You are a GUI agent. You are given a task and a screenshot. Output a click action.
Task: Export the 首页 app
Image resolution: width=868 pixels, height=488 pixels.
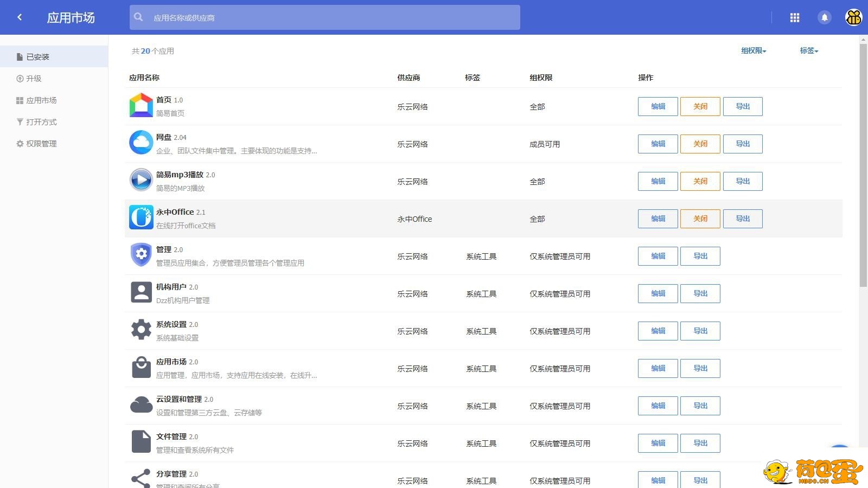[742, 106]
